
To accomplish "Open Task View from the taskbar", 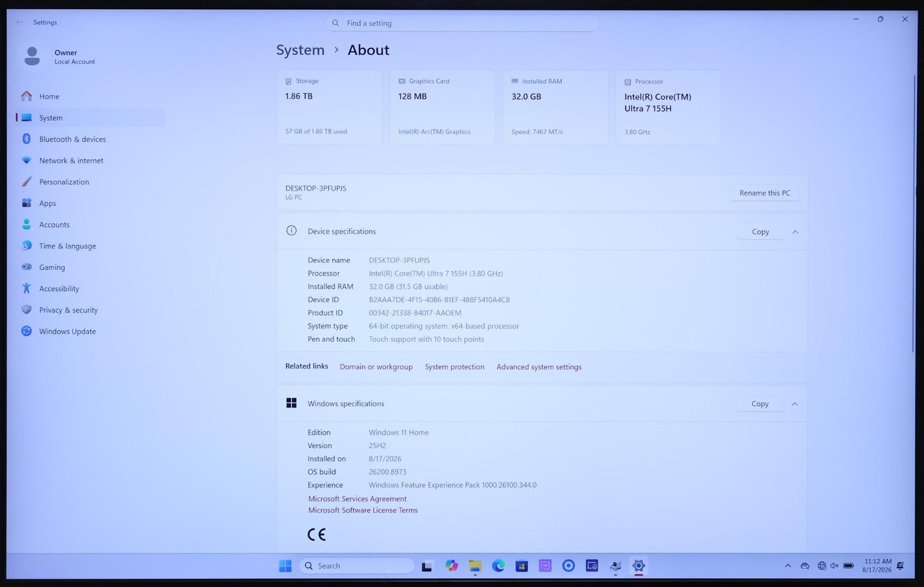I will click(427, 566).
